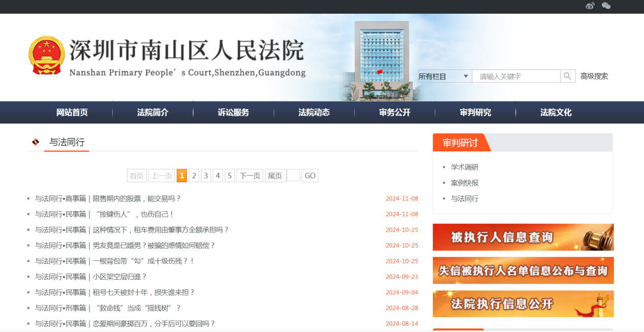This screenshot has width=644, height=332.
Task: Go to page 3 in pagination
Action: (x=206, y=176)
